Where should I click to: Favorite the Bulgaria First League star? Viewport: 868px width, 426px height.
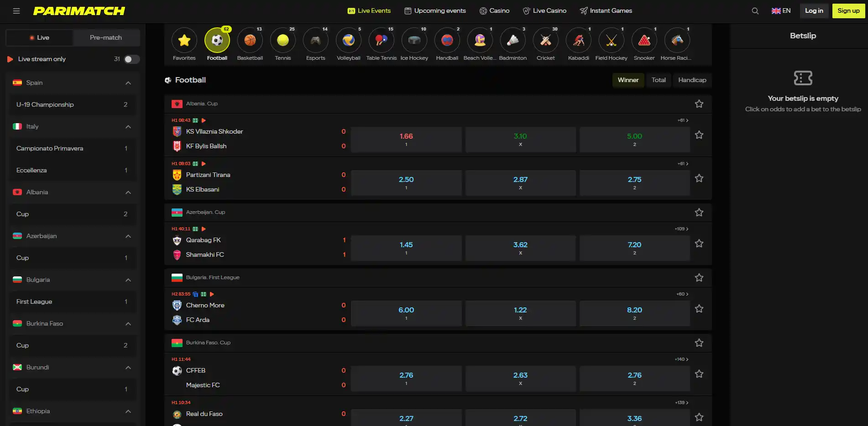pos(699,278)
